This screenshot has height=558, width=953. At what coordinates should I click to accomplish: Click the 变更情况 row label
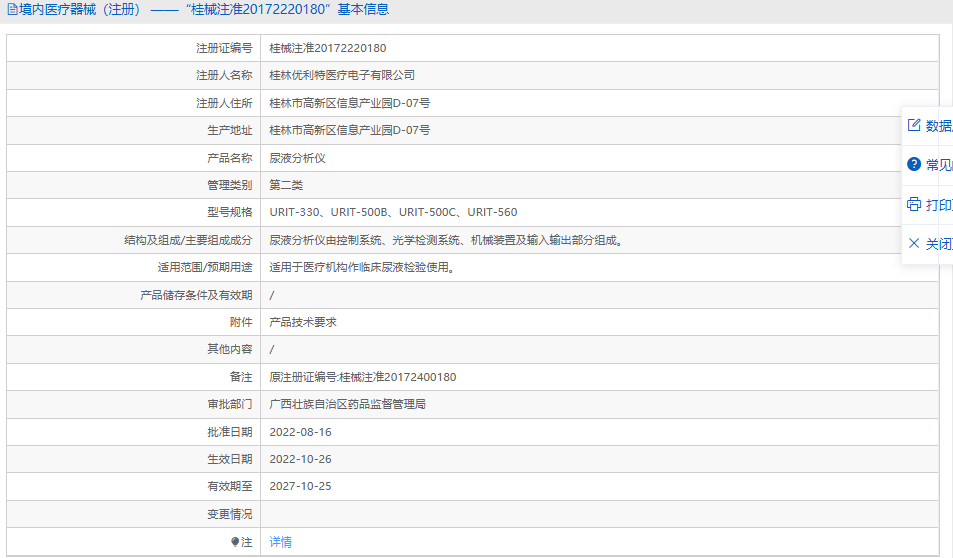pos(230,514)
